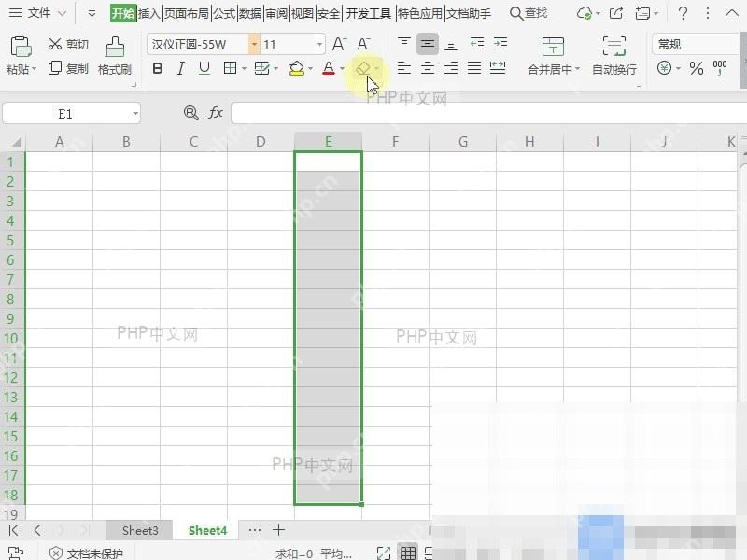Select the column G header
Viewport: 747px width, 560px height.
click(x=462, y=142)
